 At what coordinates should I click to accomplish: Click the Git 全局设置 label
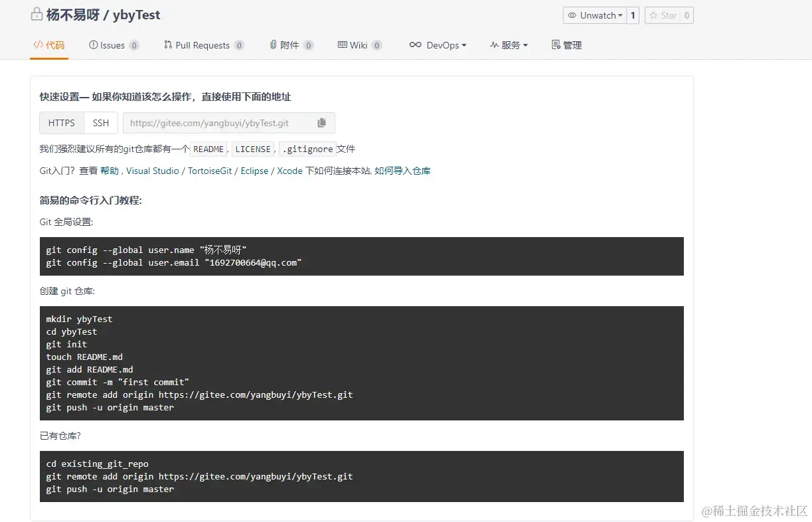pyautogui.click(x=66, y=222)
